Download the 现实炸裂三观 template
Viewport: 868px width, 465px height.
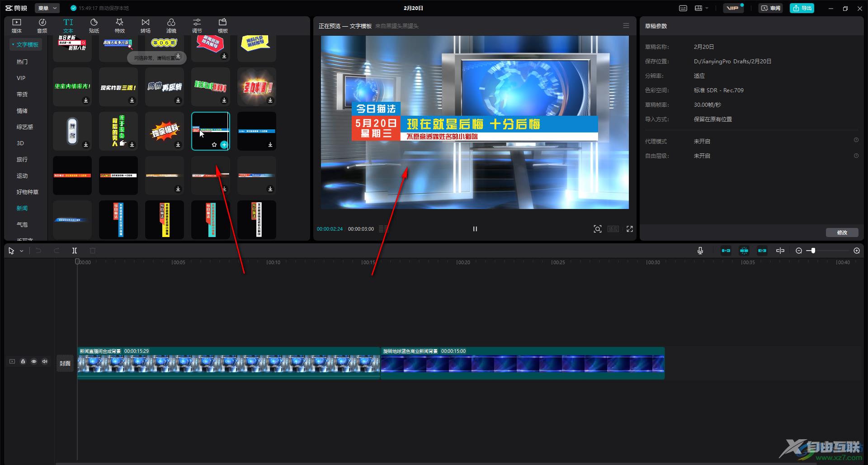click(132, 100)
